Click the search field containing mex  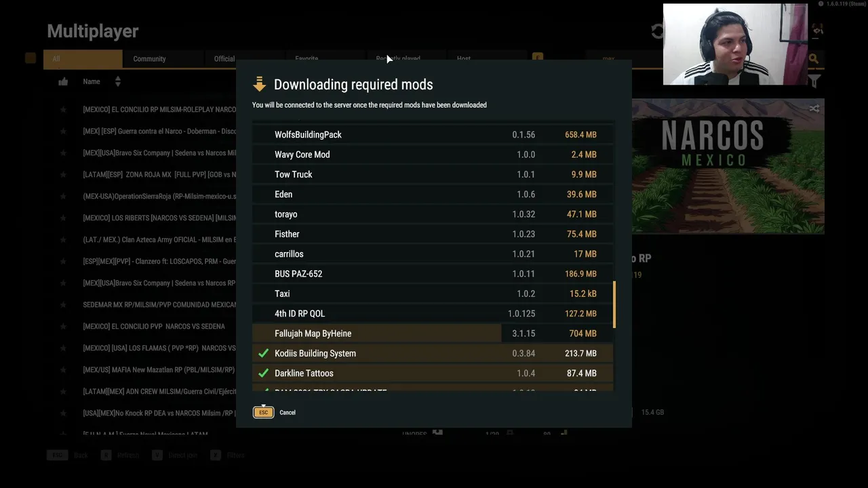coord(624,59)
